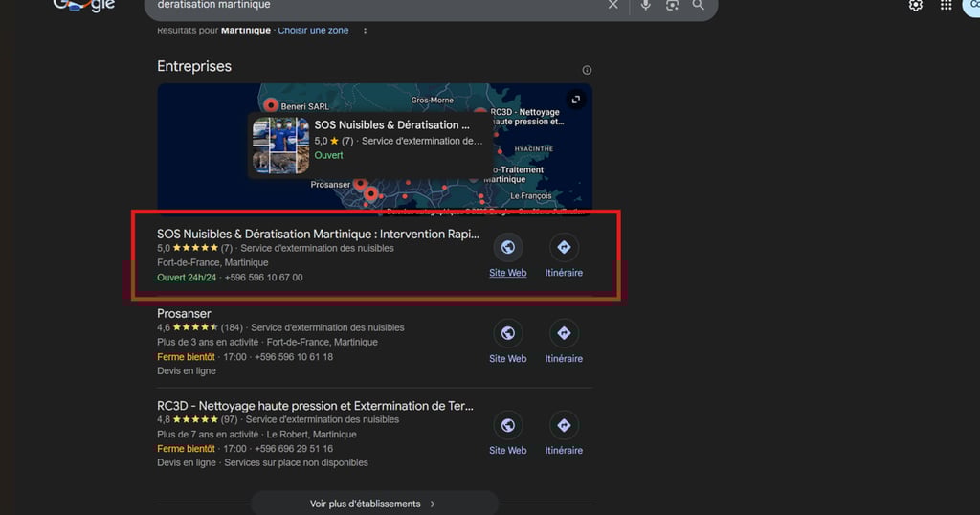Viewport: 980px width, 515px height.
Task: Click Prosanser rating with 184 reviews
Action: pyautogui.click(x=200, y=327)
